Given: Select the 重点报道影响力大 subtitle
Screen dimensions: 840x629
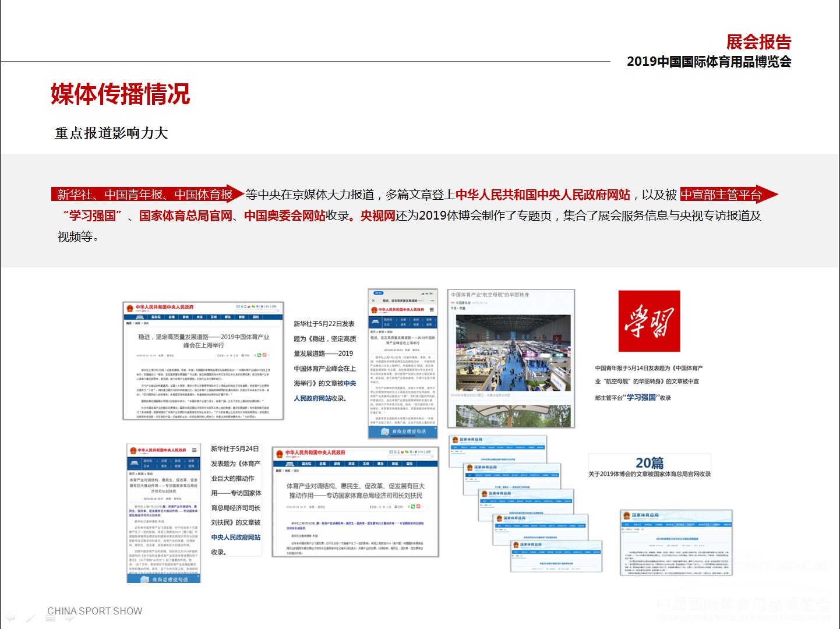Looking at the screenshot, I should tap(111, 133).
